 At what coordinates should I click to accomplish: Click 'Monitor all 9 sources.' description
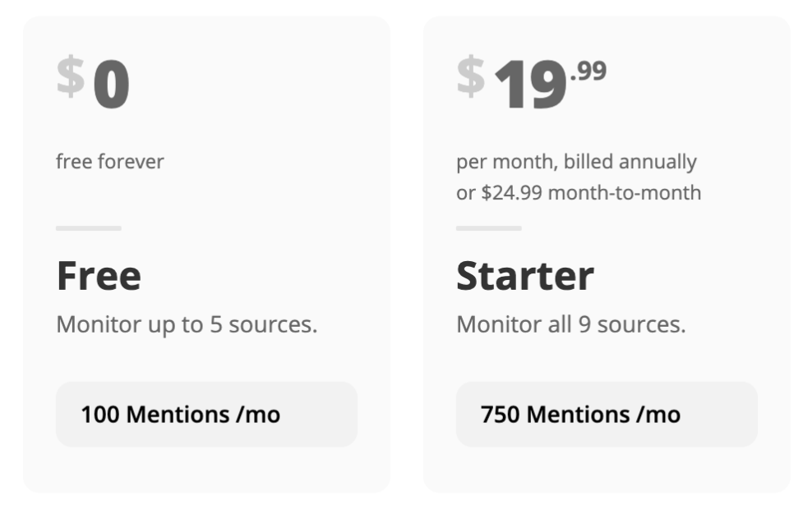pyautogui.click(x=570, y=324)
